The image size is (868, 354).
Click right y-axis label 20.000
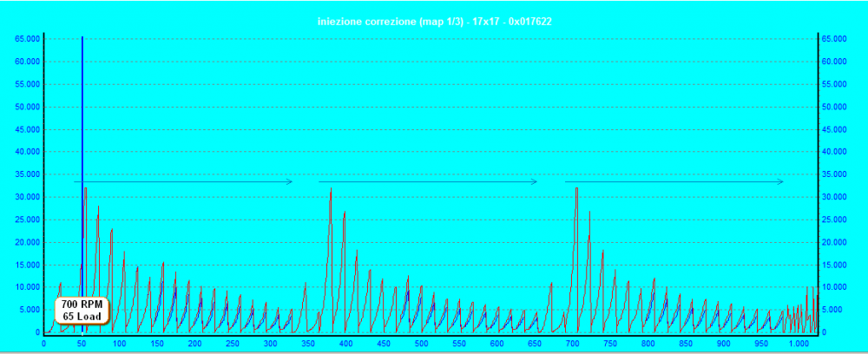click(x=833, y=242)
